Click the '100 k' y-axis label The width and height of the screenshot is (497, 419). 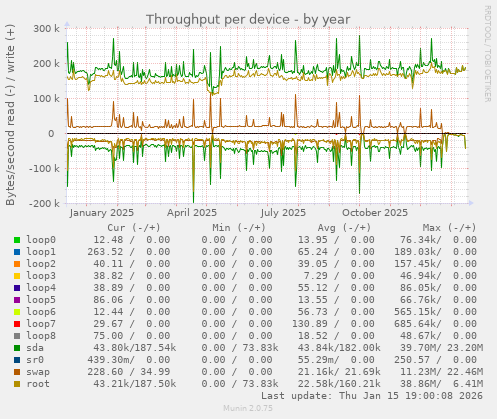pyautogui.click(x=46, y=99)
